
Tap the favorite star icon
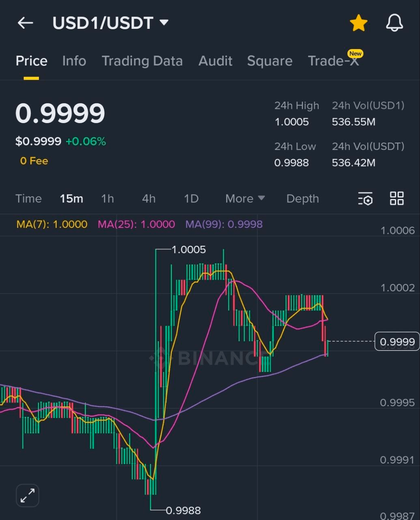[x=359, y=23]
